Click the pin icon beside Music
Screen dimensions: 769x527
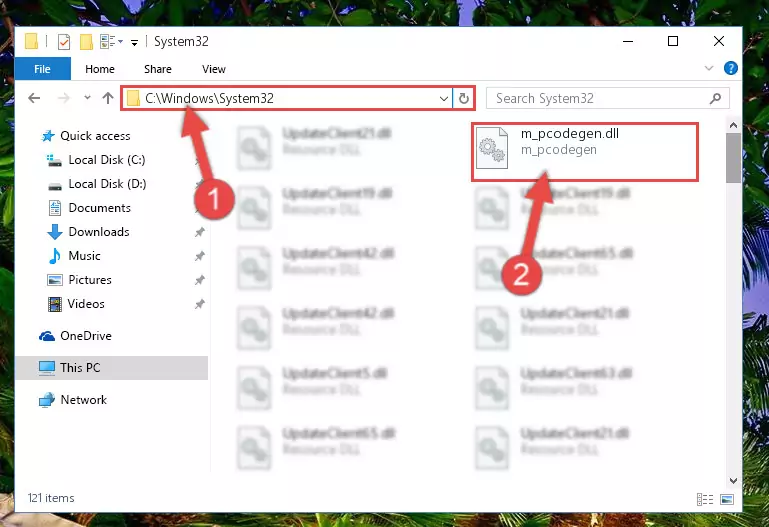click(x=200, y=256)
